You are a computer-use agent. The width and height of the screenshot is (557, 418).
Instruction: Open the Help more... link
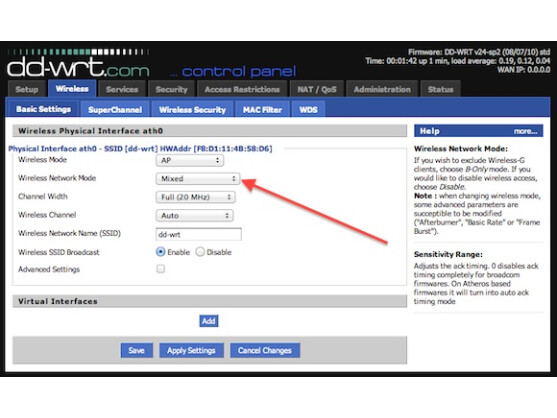[525, 131]
